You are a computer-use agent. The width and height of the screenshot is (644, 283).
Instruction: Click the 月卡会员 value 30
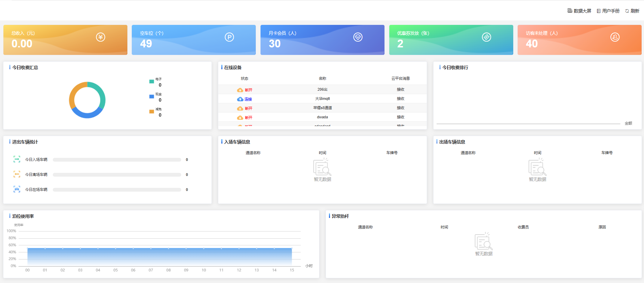pyautogui.click(x=275, y=44)
